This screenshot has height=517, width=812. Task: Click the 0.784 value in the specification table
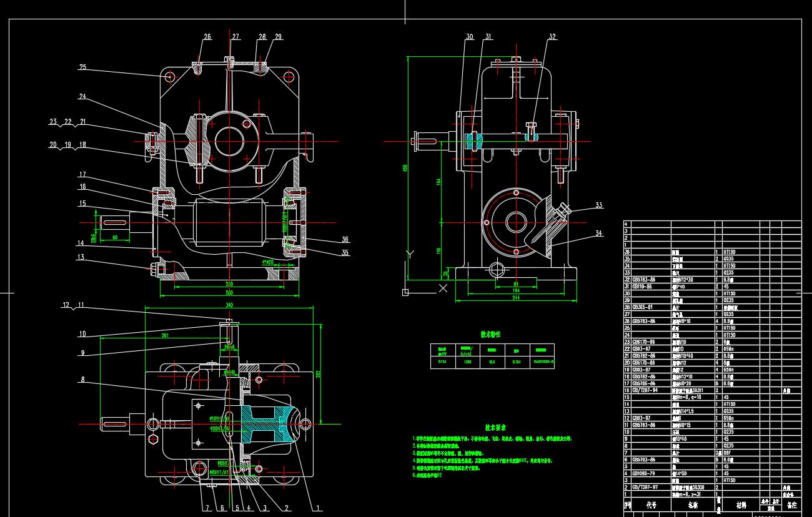tap(517, 361)
